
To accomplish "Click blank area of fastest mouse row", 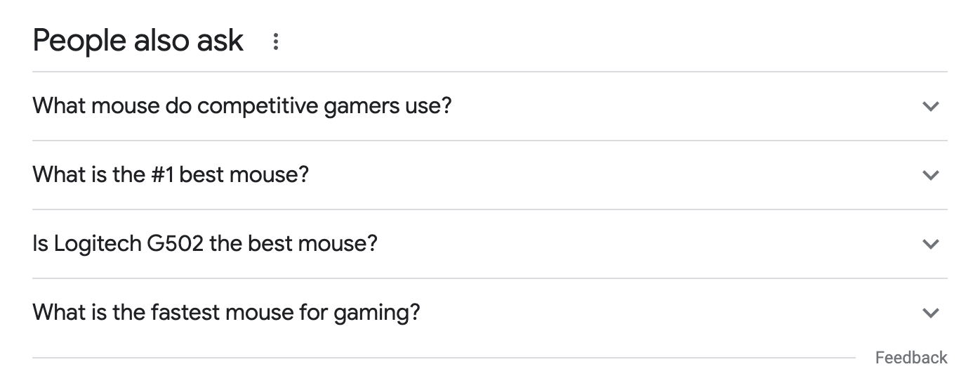I will (x=667, y=313).
